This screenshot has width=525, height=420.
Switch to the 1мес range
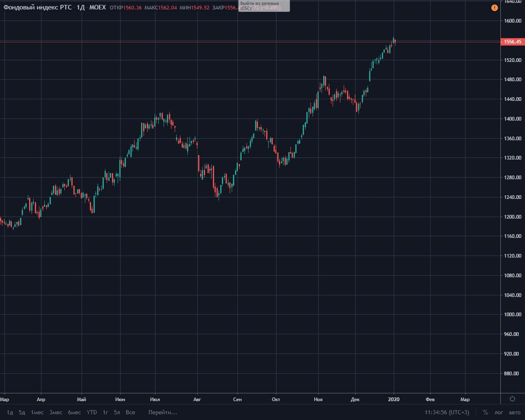(37, 412)
